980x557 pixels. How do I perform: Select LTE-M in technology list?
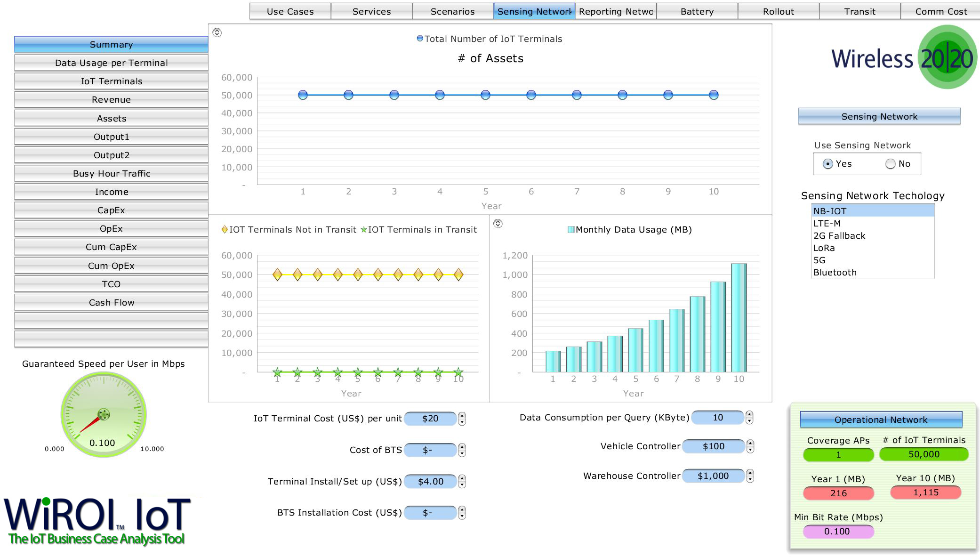pos(873,223)
